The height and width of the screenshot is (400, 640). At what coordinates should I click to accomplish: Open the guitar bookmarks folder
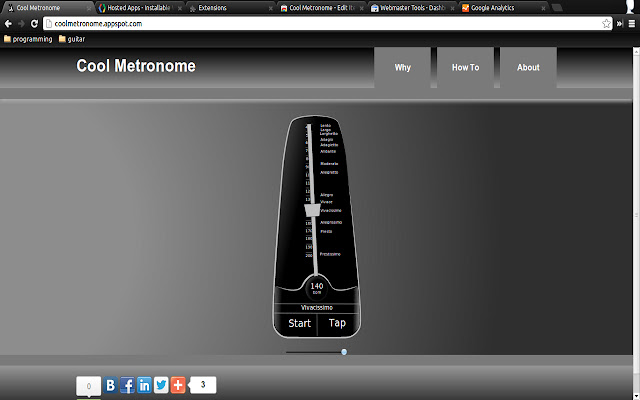tap(72, 39)
